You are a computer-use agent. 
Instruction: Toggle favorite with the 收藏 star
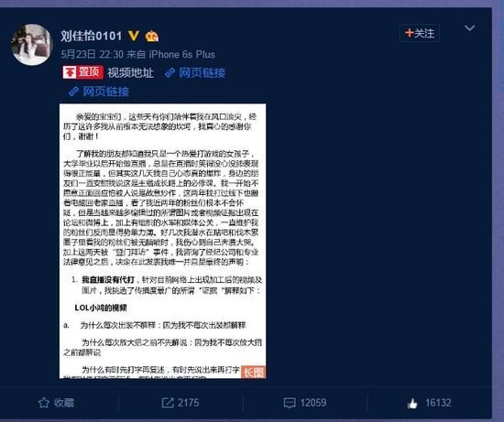point(56,403)
